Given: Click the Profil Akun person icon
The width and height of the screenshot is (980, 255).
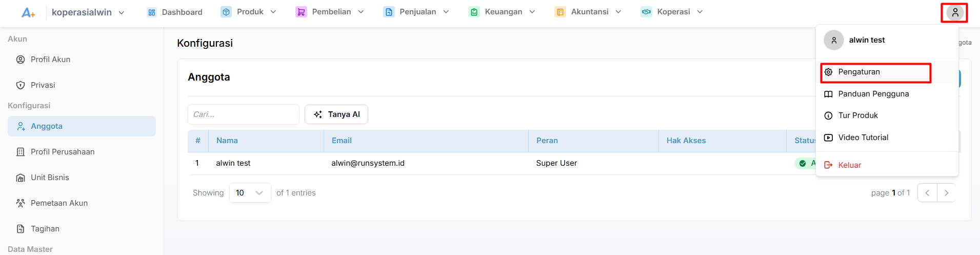Looking at the screenshot, I should pos(21,60).
